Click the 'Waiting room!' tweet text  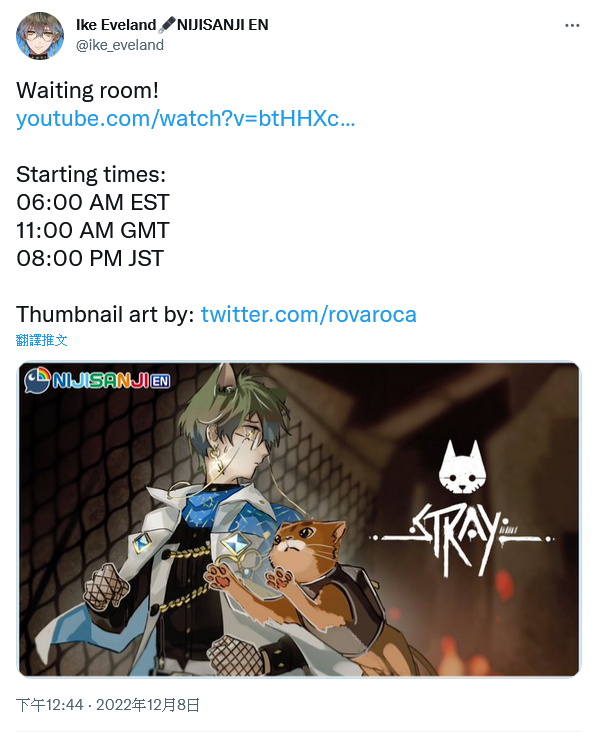87,90
